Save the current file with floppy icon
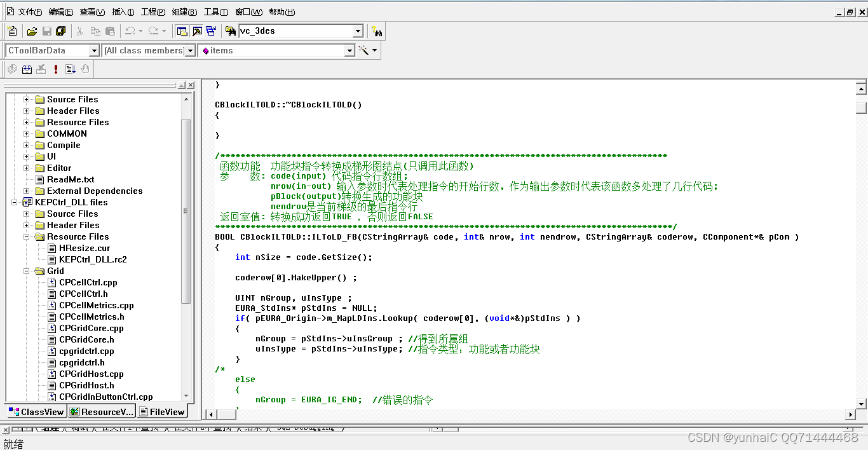The height and width of the screenshot is (450, 868). (46, 31)
